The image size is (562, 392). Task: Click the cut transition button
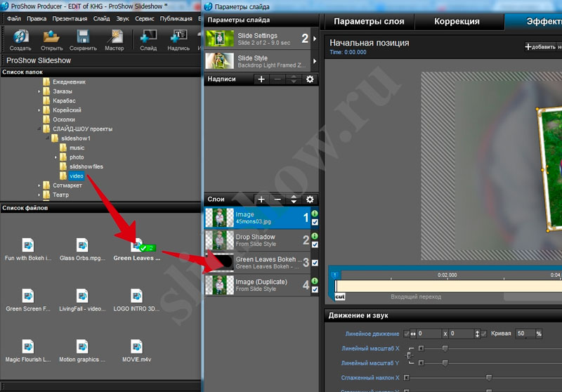pos(340,296)
